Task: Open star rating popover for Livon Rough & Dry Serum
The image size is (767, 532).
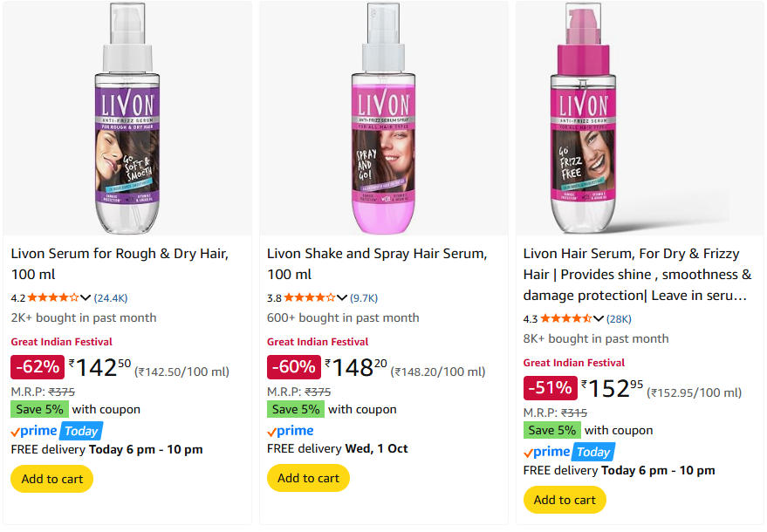Action: pyautogui.click(x=58, y=297)
